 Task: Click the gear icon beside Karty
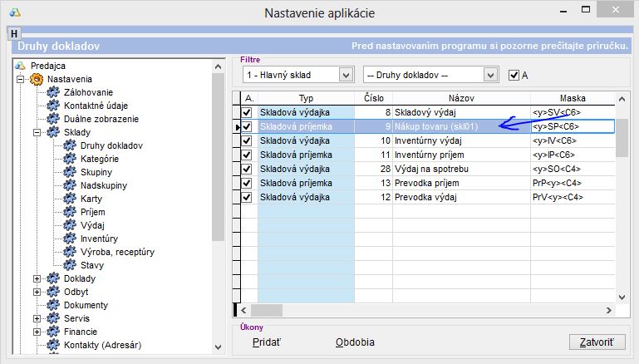click(x=70, y=199)
